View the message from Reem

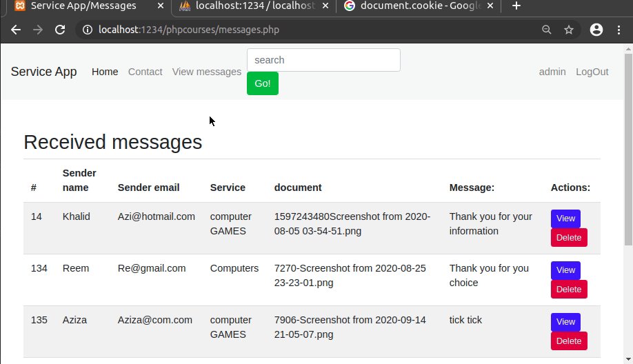pyautogui.click(x=565, y=270)
